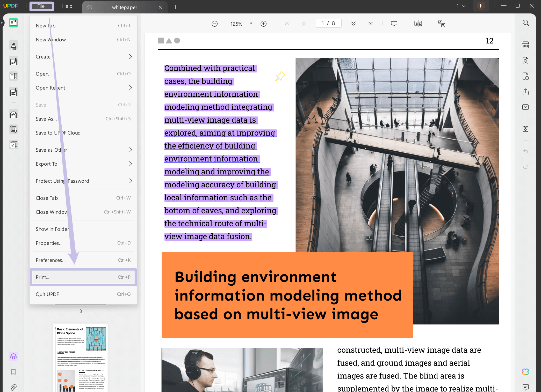Open the bookmark panel icon
The height and width of the screenshot is (392, 541).
13,372
